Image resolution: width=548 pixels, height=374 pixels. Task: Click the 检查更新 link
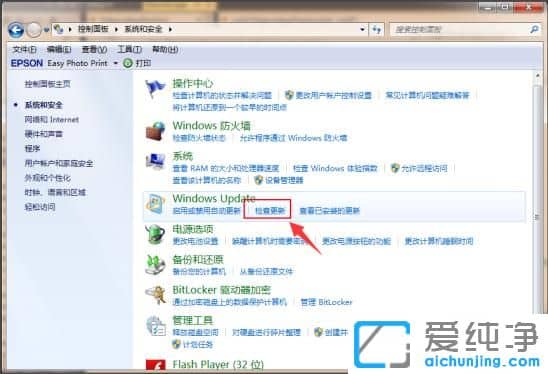click(x=270, y=211)
